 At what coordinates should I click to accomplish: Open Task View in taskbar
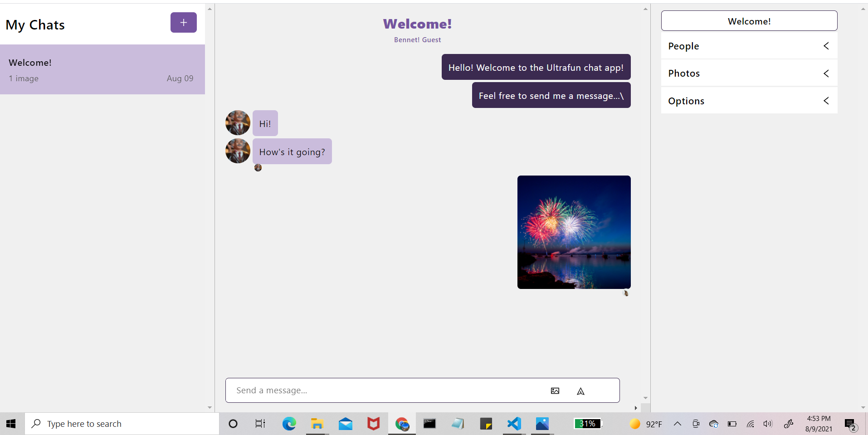(x=260, y=424)
